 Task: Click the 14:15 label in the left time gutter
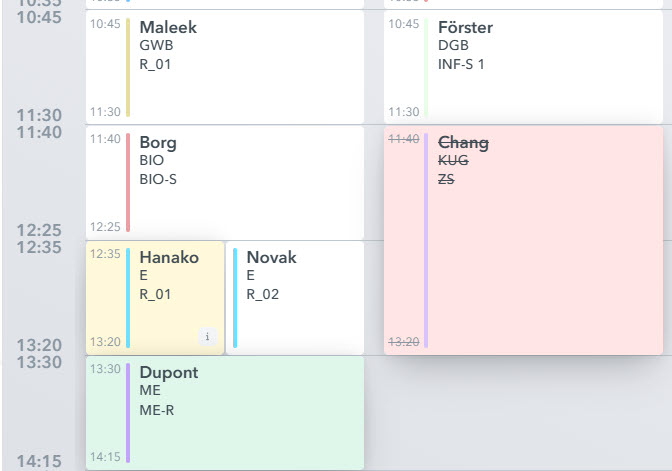point(39,461)
